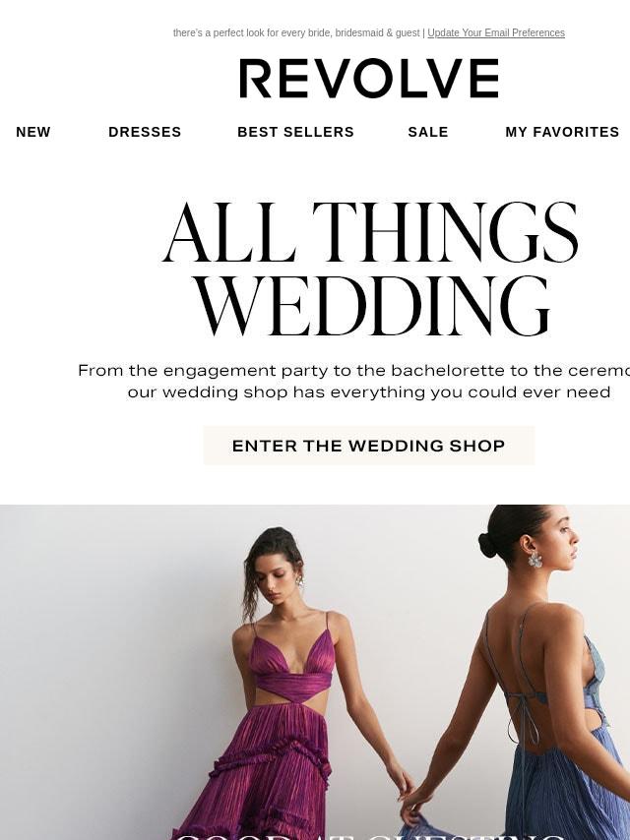Click the hair bun of the blue-dress model

pyautogui.click(x=488, y=546)
